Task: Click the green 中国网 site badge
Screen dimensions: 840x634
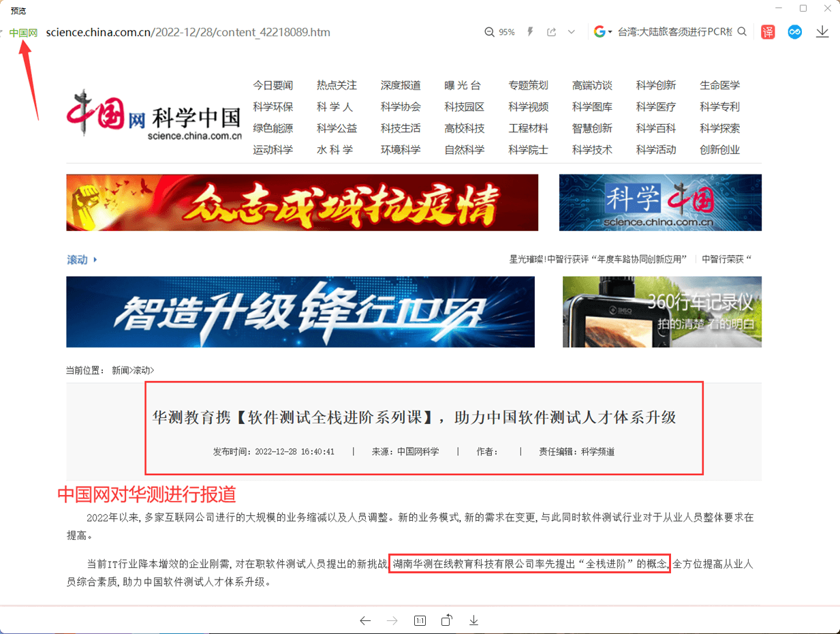Action: pyautogui.click(x=23, y=32)
